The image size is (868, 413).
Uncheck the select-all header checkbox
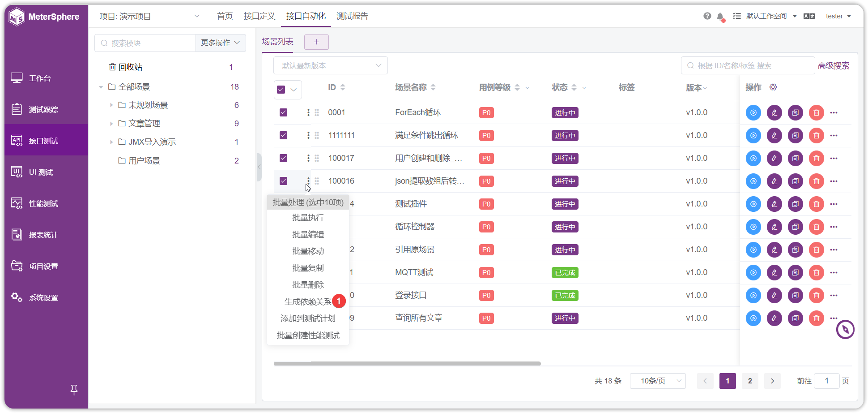click(281, 90)
